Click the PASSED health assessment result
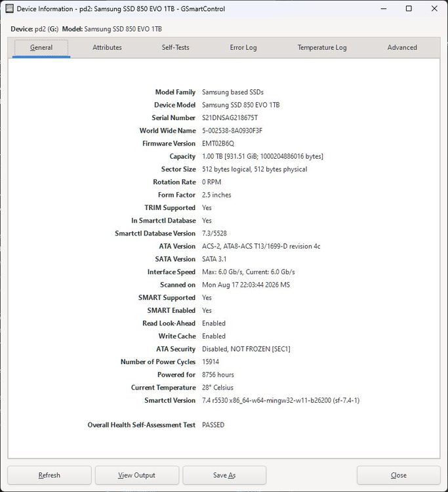 [x=213, y=425]
